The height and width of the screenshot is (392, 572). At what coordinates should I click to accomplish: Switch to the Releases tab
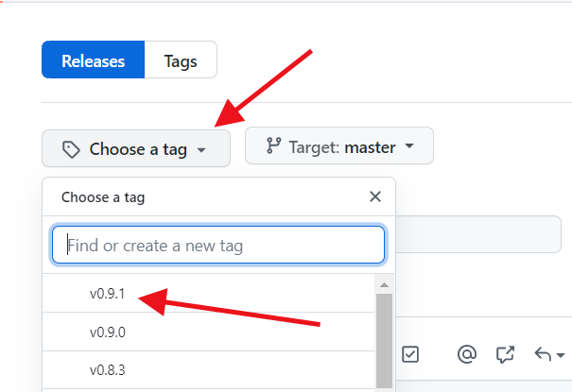[94, 60]
